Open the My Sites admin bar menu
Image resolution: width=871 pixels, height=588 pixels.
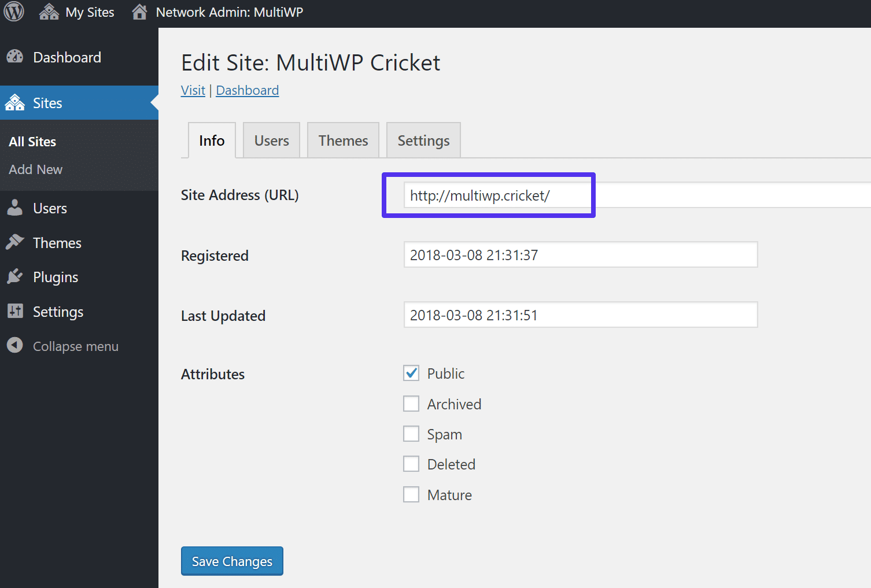(x=77, y=12)
